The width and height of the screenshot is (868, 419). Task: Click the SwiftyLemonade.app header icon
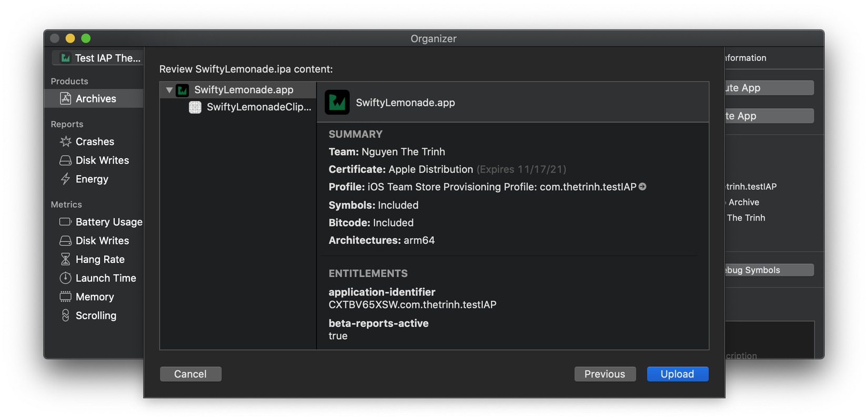tap(337, 103)
